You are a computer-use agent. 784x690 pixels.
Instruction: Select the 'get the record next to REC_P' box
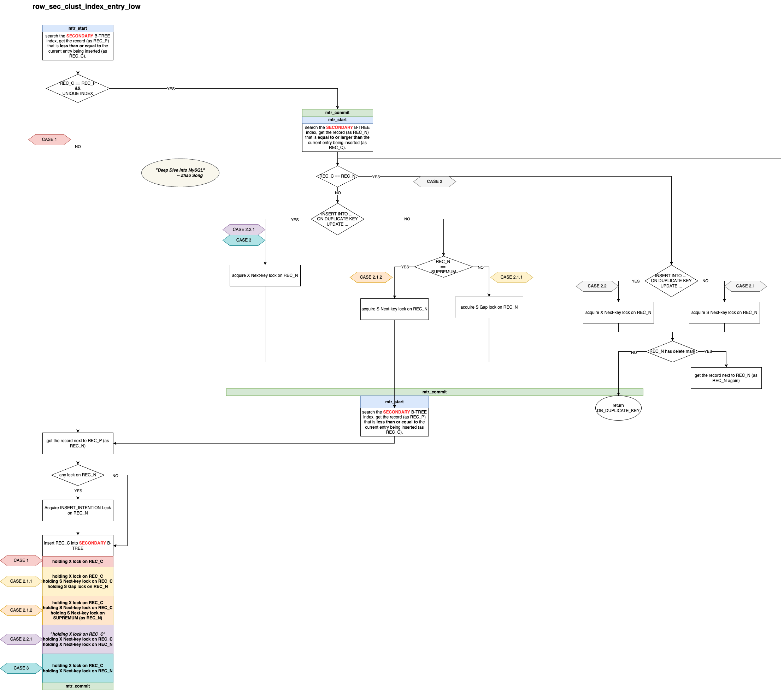click(78, 444)
